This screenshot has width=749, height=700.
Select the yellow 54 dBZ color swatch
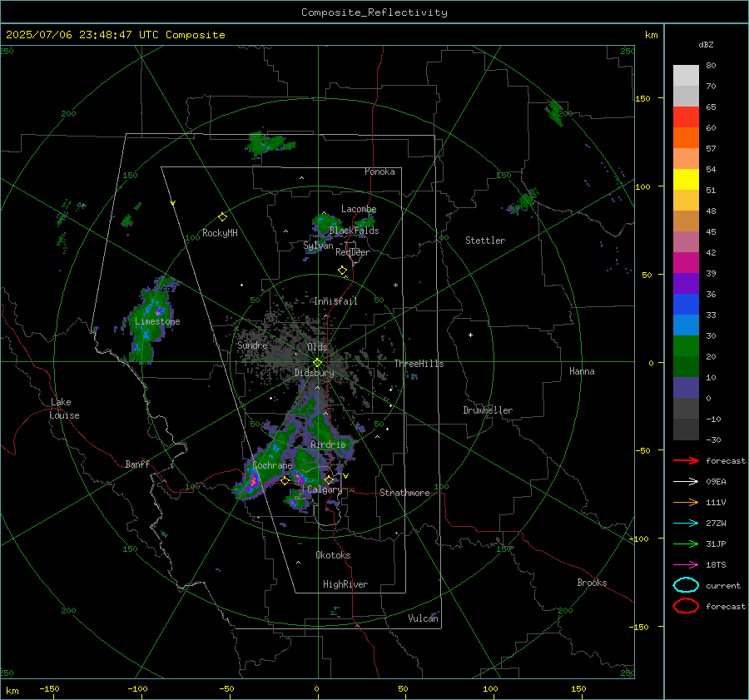tap(686, 179)
